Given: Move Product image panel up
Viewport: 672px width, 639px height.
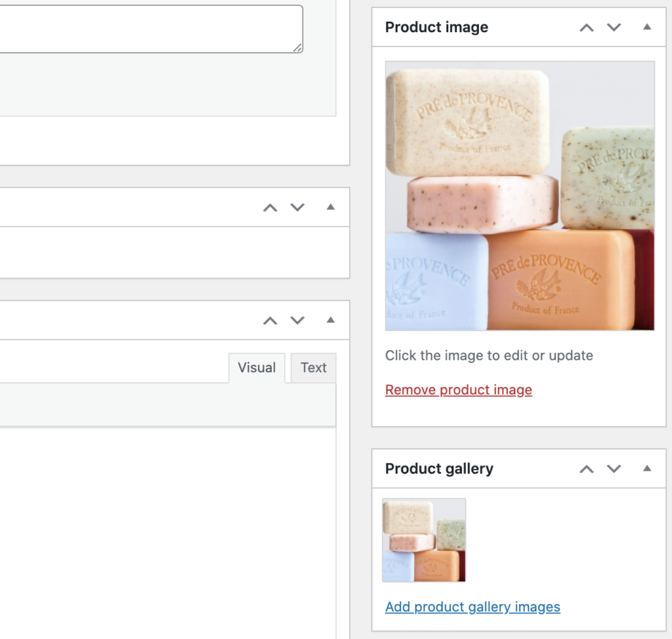Looking at the screenshot, I should coord(586,28).
